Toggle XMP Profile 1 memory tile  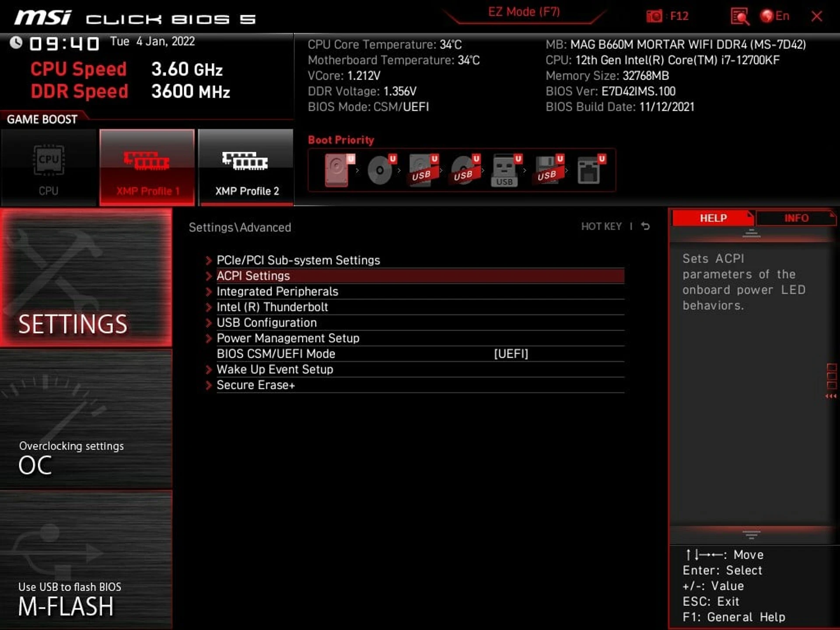point(147,167)
